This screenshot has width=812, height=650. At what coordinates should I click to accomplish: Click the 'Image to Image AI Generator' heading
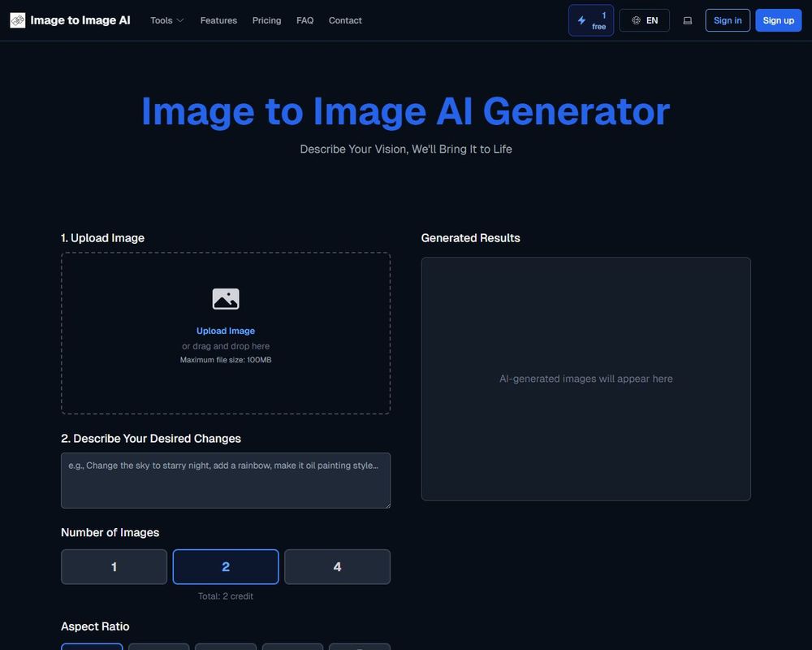click(x=405, y=111)
